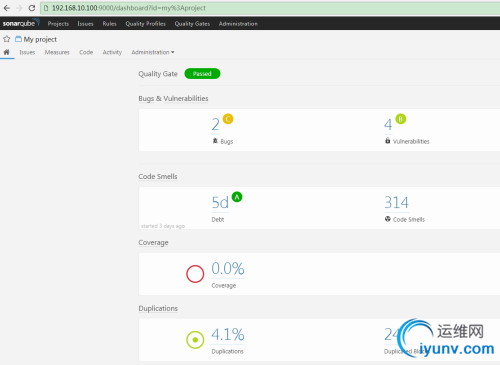Screen dimensions: 500x365
Task: Click the Quality Gate label
Action: (x=158, y=74)
